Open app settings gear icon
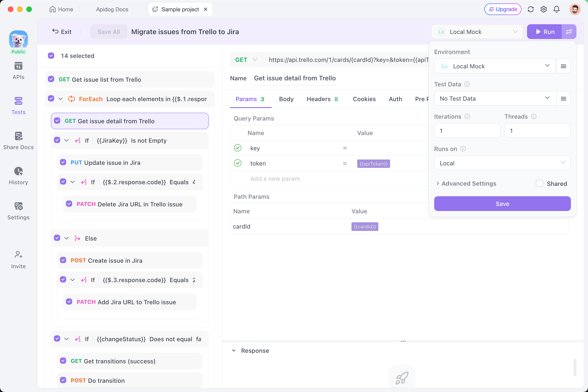 [x=543, y=9]
